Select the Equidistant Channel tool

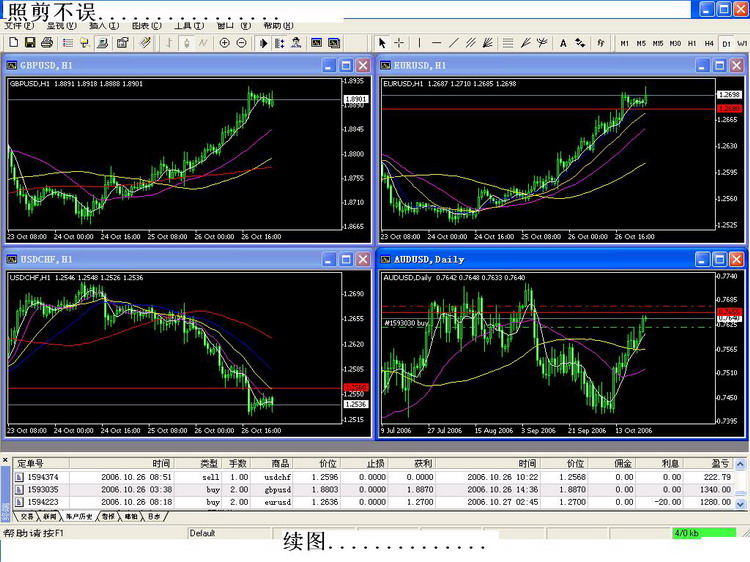click(x=471, y=43)
